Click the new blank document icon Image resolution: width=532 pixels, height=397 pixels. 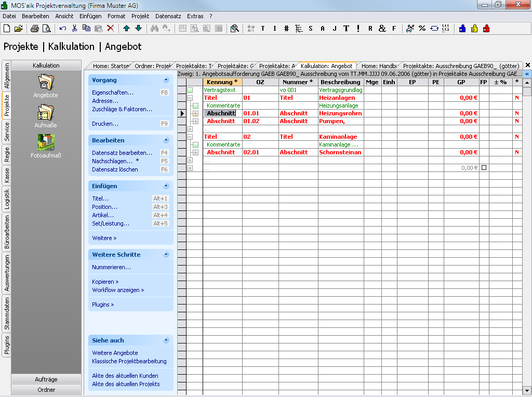[x=7, y=29]
